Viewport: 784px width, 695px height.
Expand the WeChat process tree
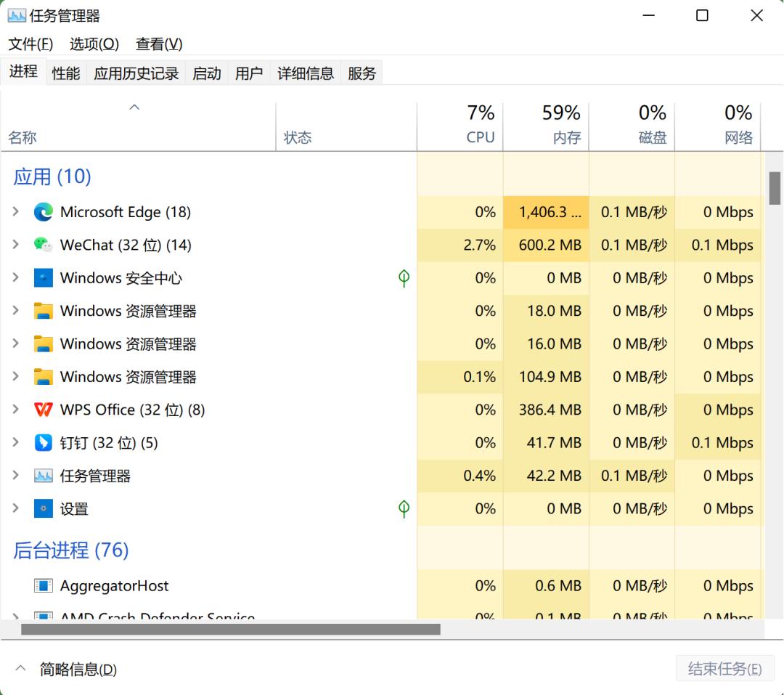click(x=15, y=245)
